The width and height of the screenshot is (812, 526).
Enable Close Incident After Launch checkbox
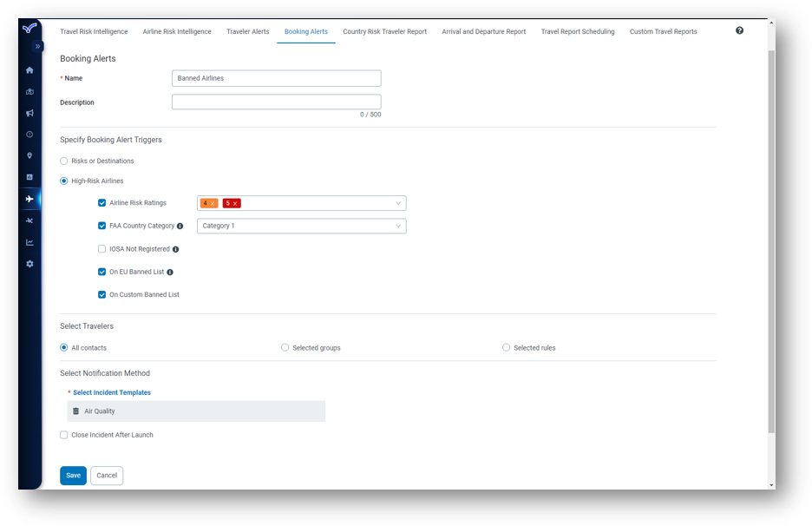coord(63,435)
